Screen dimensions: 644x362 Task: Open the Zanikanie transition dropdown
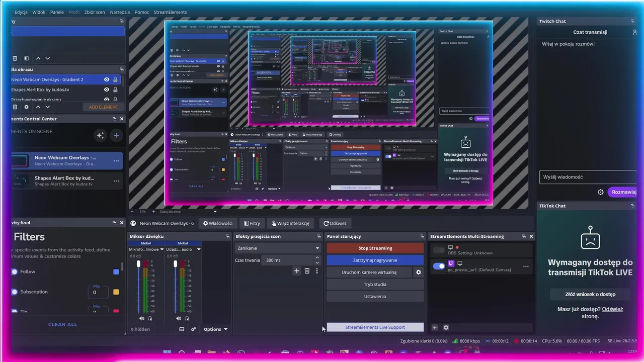tap(278, 248)
